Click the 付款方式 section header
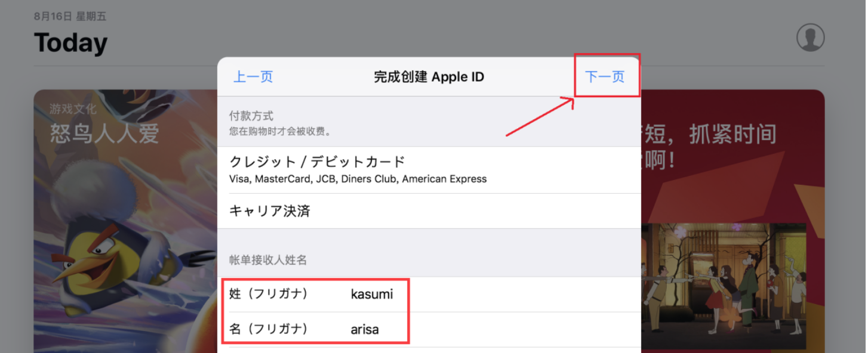868x353 pixels. click(x=251, y=116)
